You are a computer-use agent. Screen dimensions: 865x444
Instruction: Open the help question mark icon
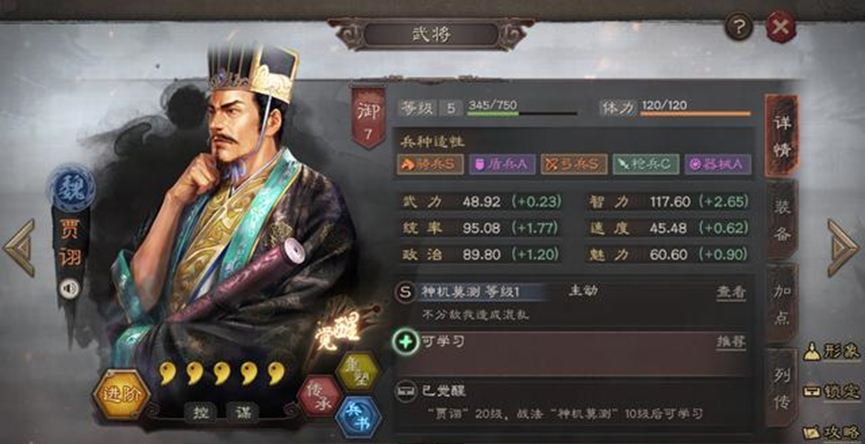tap(739, 25)
